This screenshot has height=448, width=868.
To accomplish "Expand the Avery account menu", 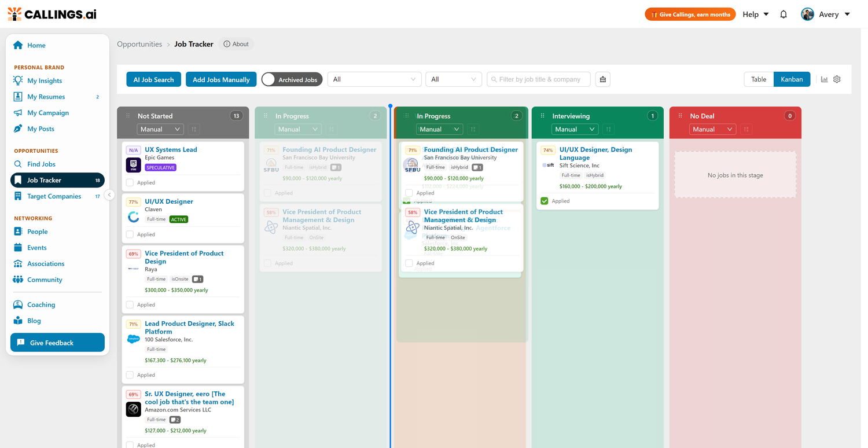I will pyautogui.click(x=834, y=14).
